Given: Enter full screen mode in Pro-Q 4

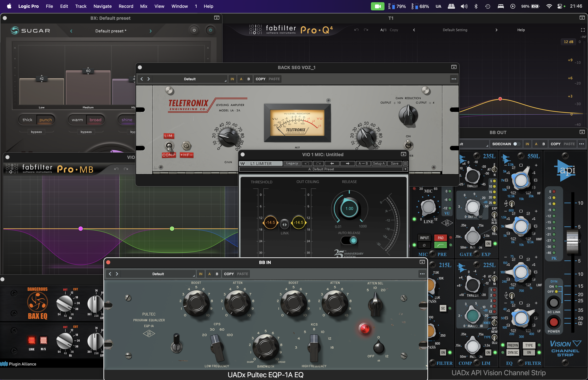Looking at the screenshot, I should (583, 30).
